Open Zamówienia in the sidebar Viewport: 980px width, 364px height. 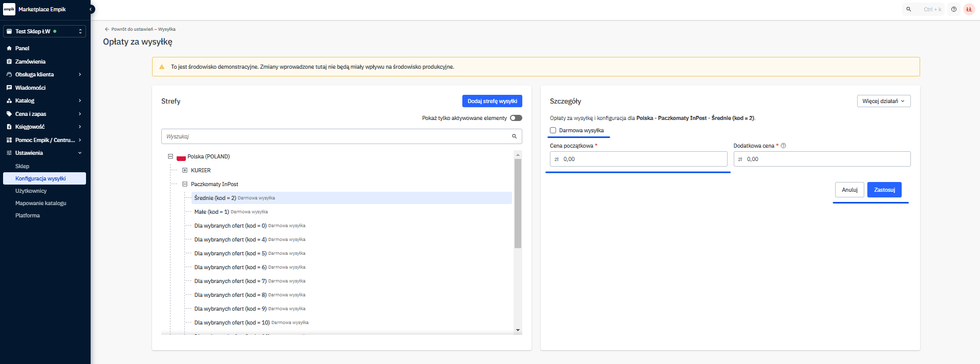(30, 62)
